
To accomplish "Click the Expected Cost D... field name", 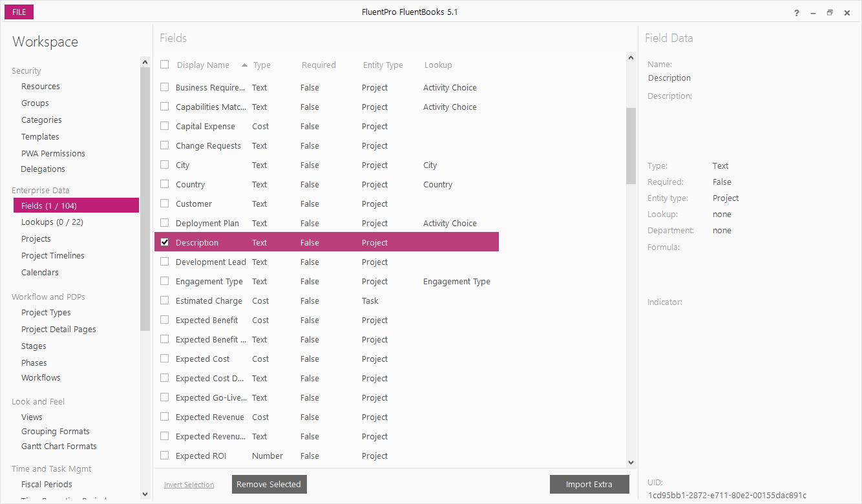I will pos(210,379).
